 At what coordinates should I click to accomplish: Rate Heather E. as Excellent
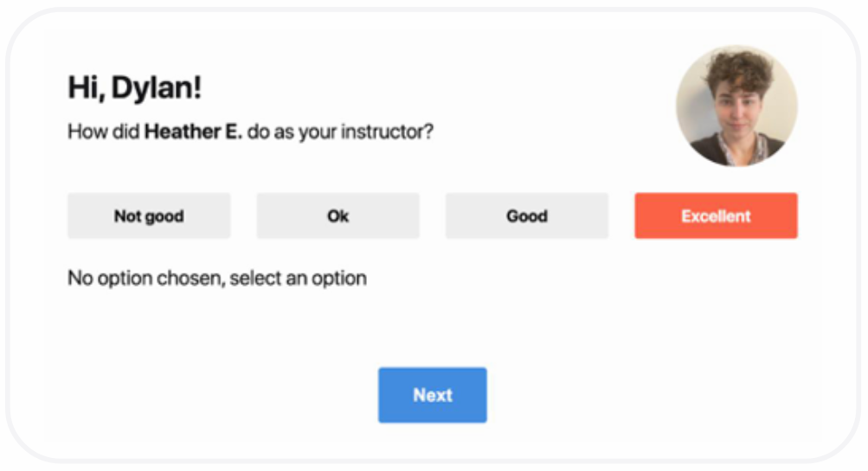[x=716, y=216]
